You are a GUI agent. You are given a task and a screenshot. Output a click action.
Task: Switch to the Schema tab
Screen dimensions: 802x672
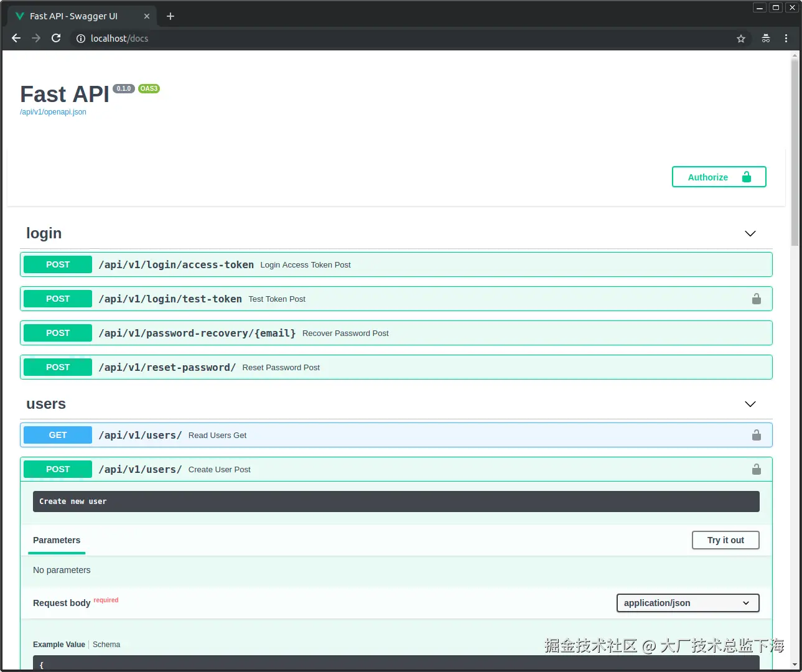(x=106, y=645)
